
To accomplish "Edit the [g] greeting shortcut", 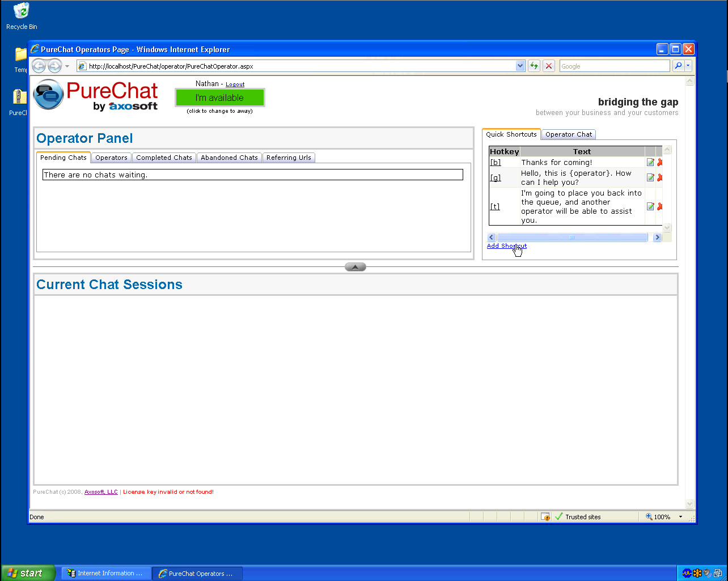I will 650,178.
